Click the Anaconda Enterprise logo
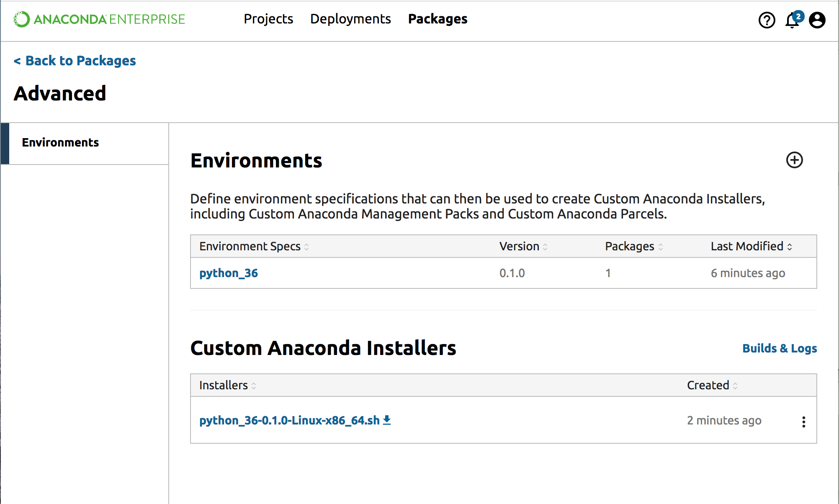839x504 pixels. (x=99, y=19)
